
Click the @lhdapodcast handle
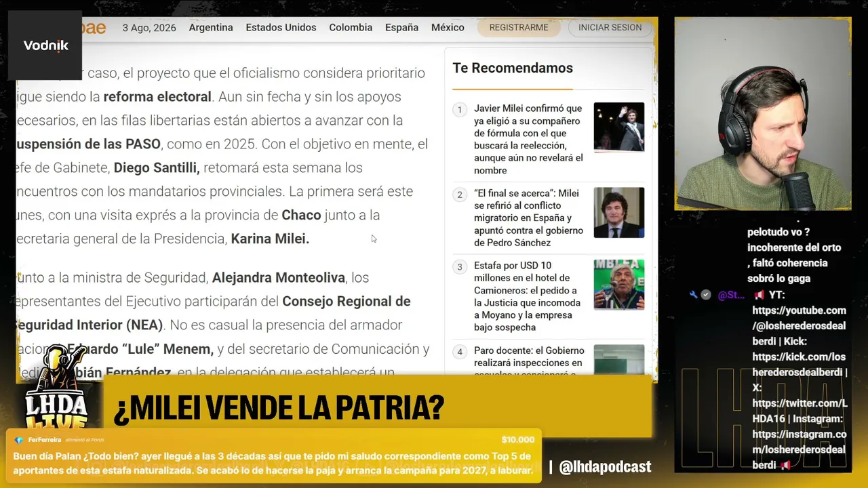coord(605,466)
